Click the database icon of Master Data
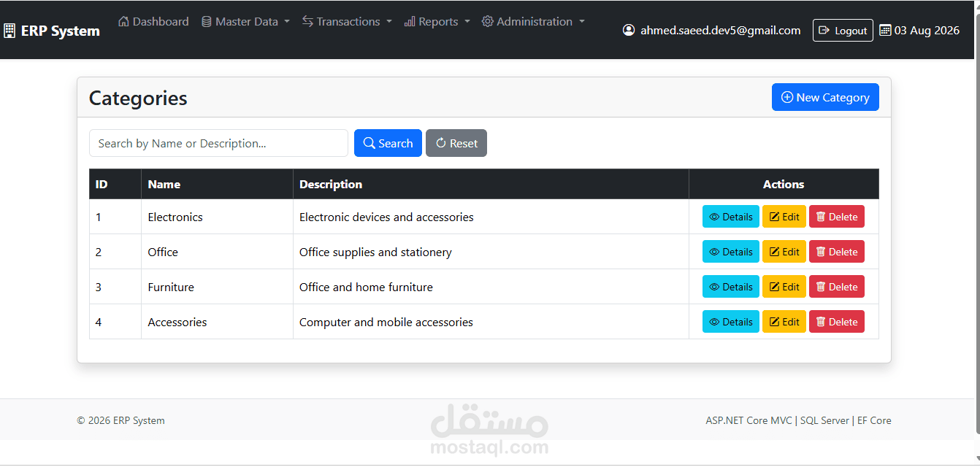Image resolution: width=980 pixels, height=467 pixels. click(x=207, y=21)
